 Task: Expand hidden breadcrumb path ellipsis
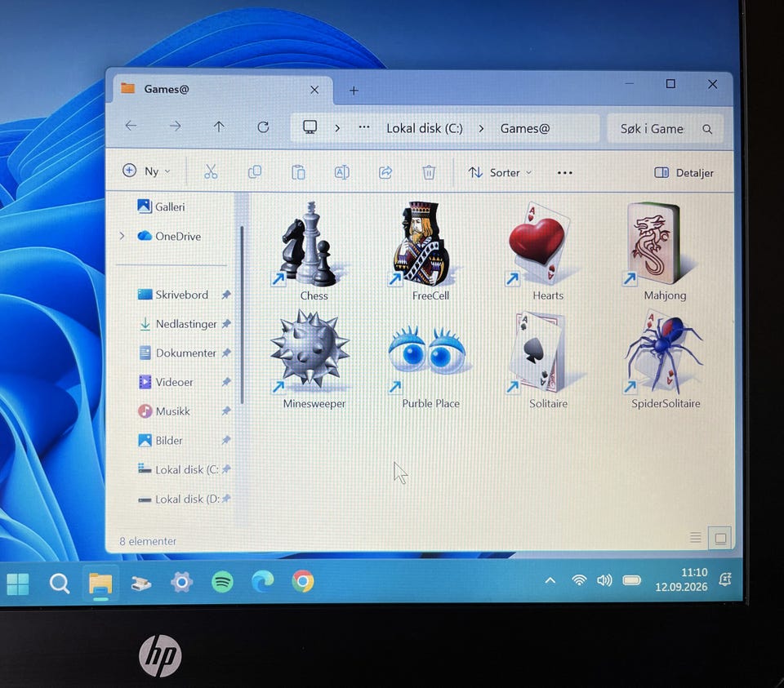[364, 127]
